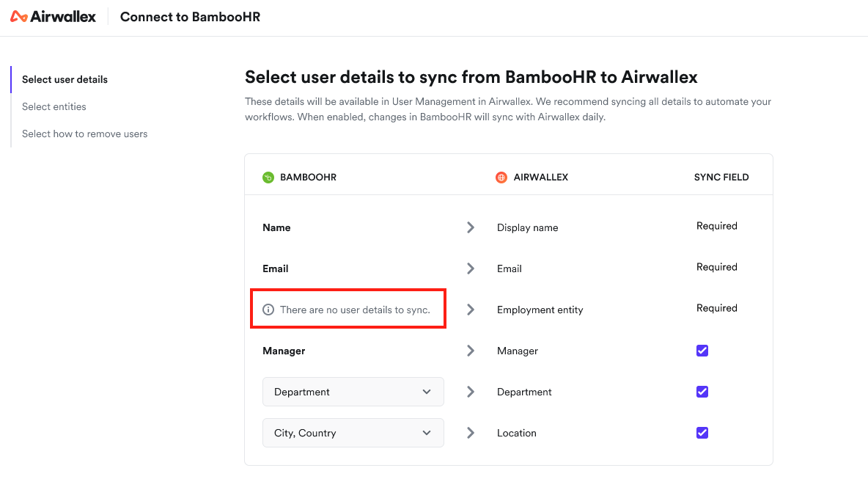Click the Connect to BambooHR title
The image size is (868, 501).
pyautogui.click(x=190, y=17)
